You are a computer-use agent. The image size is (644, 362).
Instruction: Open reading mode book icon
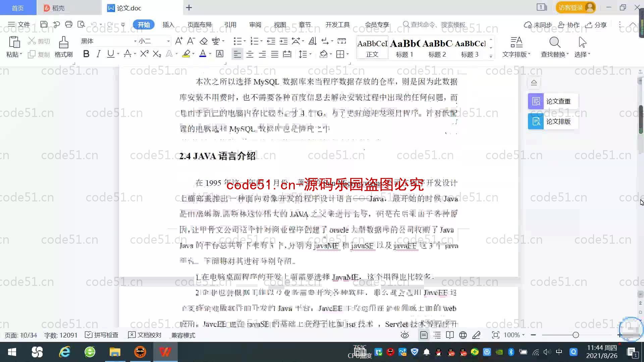pyautogui.click(x=450, y=335)
